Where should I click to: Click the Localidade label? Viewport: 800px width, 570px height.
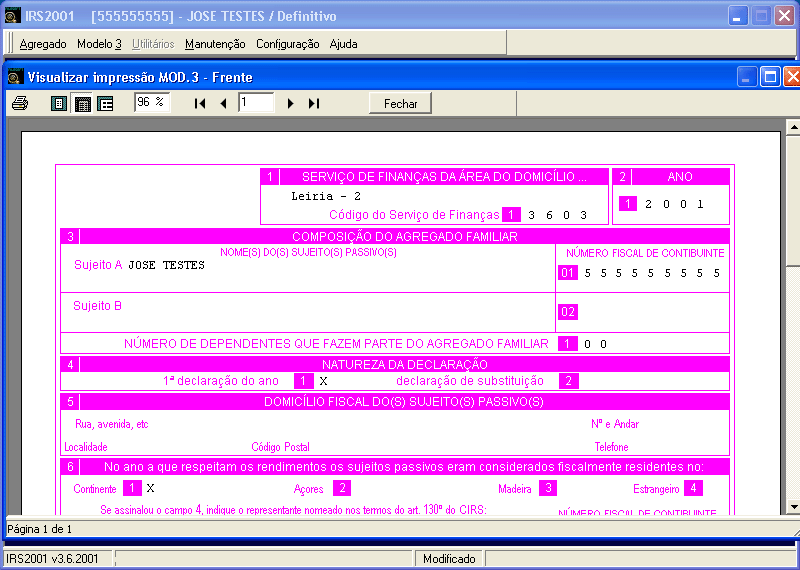point(86,447)
